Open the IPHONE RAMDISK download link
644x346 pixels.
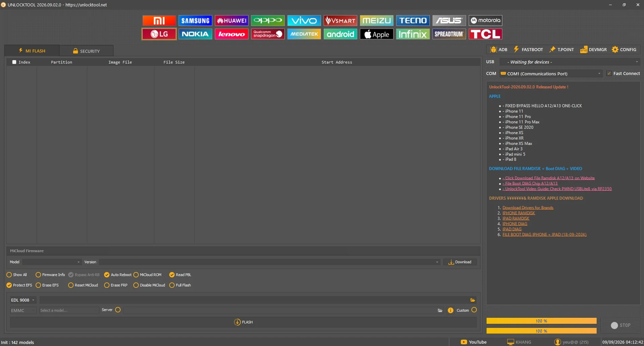pos(518,213)
